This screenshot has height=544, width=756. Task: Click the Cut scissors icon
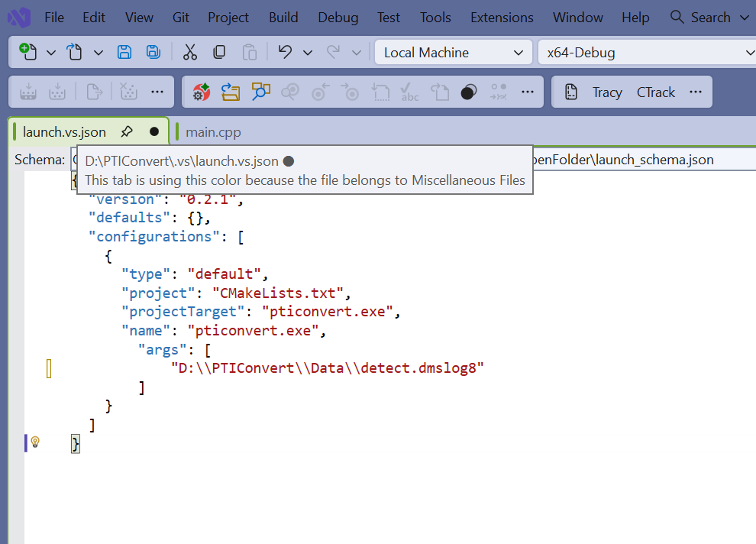tap(190, 52)
